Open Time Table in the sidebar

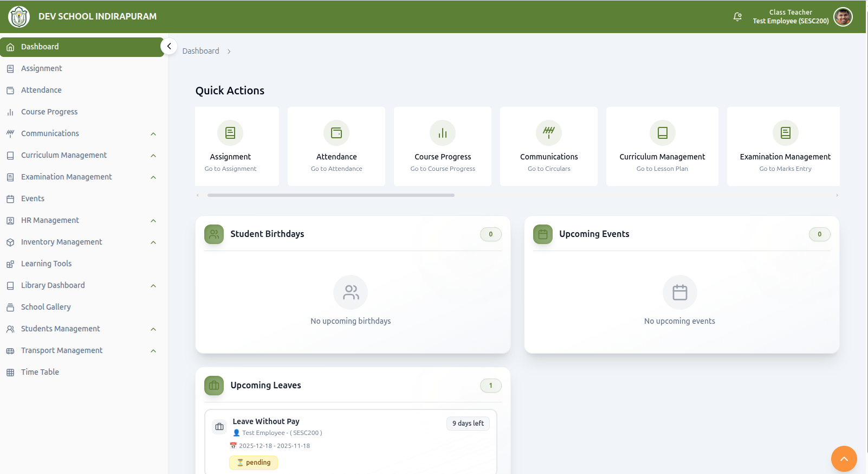(40, 372)
